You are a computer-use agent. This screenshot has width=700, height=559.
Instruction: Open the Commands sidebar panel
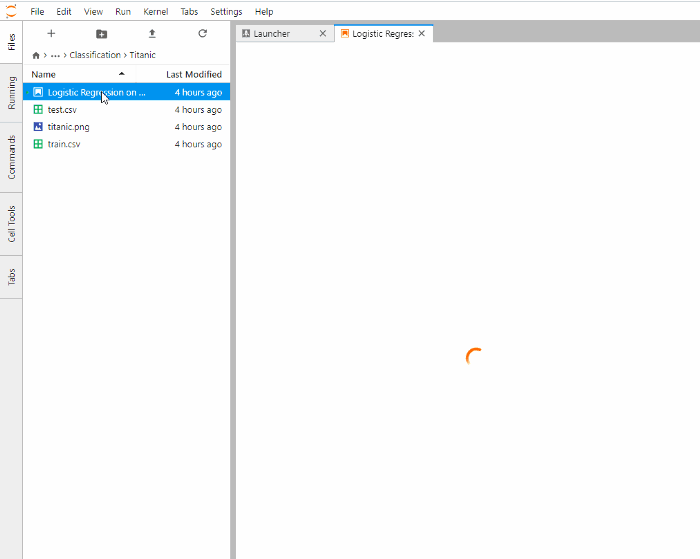tap(11, 157)
